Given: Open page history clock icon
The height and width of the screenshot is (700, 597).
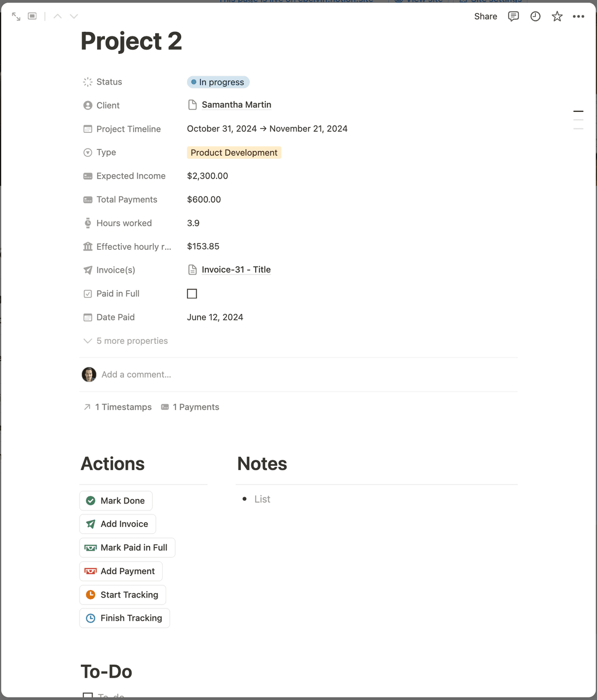Looking at the screenshot, I should coord(535,16).
